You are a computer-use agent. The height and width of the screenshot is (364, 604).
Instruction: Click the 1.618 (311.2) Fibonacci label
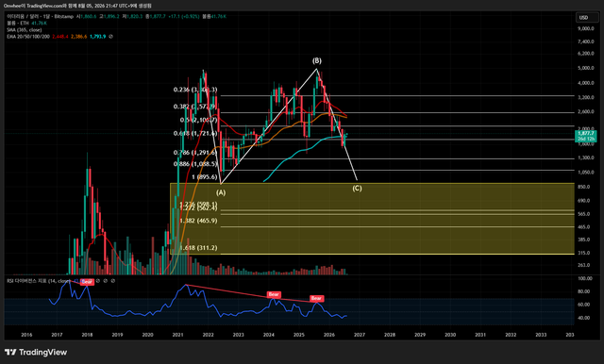click(198, 248)
